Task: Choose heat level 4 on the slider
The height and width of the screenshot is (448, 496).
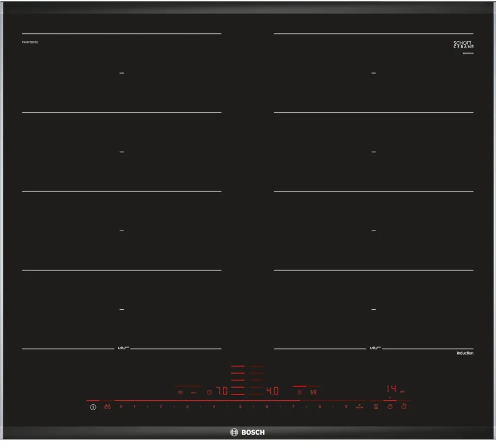Action: click(214, 407)
